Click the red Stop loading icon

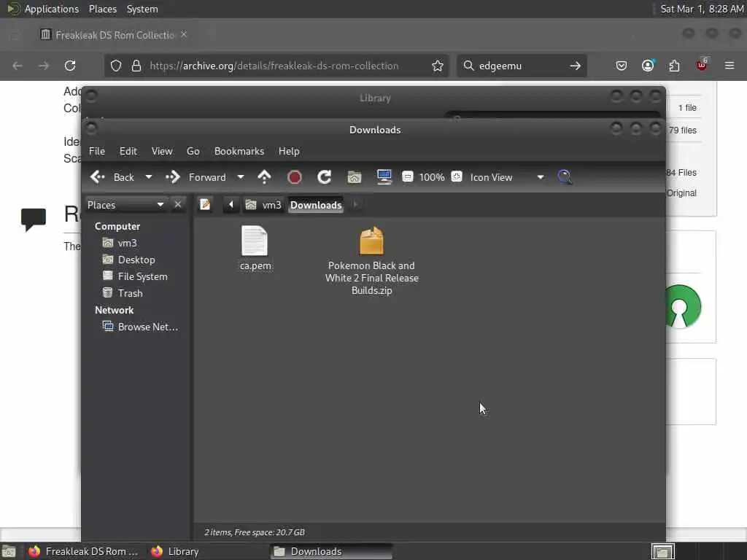point(295,177)
